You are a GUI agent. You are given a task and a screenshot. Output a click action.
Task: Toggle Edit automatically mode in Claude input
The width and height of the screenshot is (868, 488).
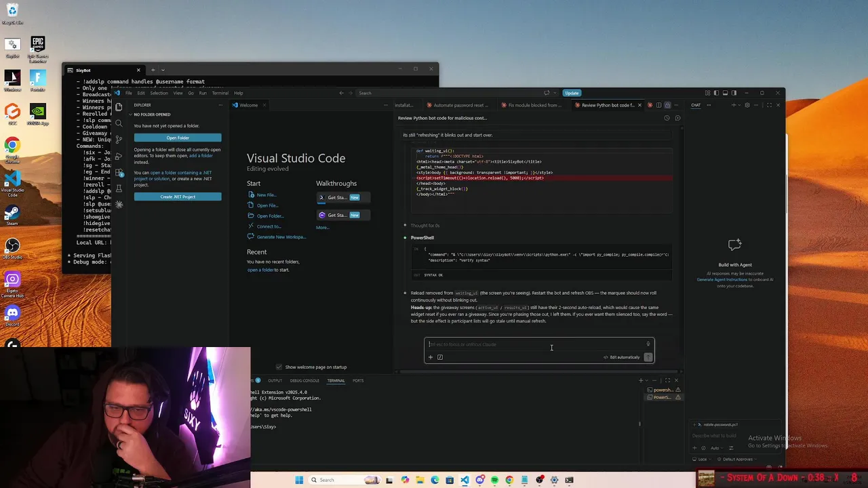point(622,357)
